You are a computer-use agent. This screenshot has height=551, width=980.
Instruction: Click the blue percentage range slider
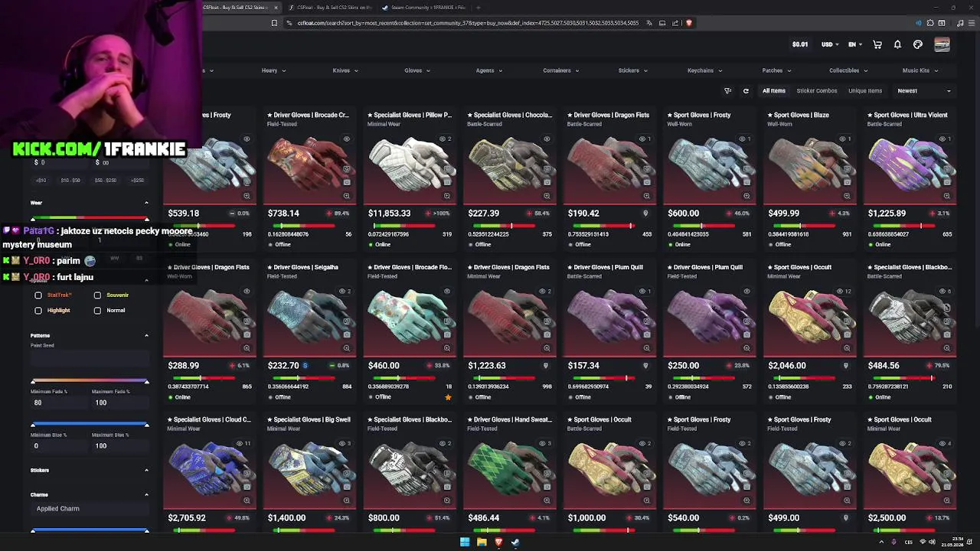(x=90, y=425)
